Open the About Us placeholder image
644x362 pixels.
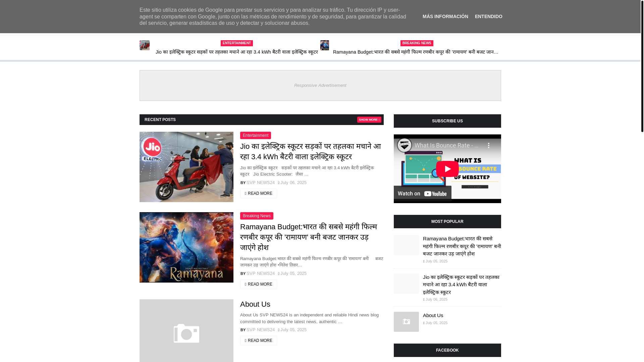click(186, 330)
